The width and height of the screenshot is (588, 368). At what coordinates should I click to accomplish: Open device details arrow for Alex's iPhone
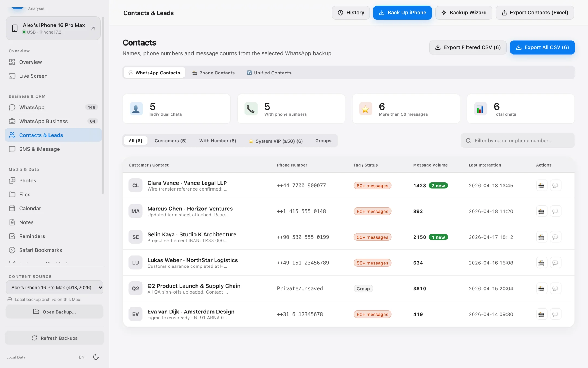[x=93, y=28]
